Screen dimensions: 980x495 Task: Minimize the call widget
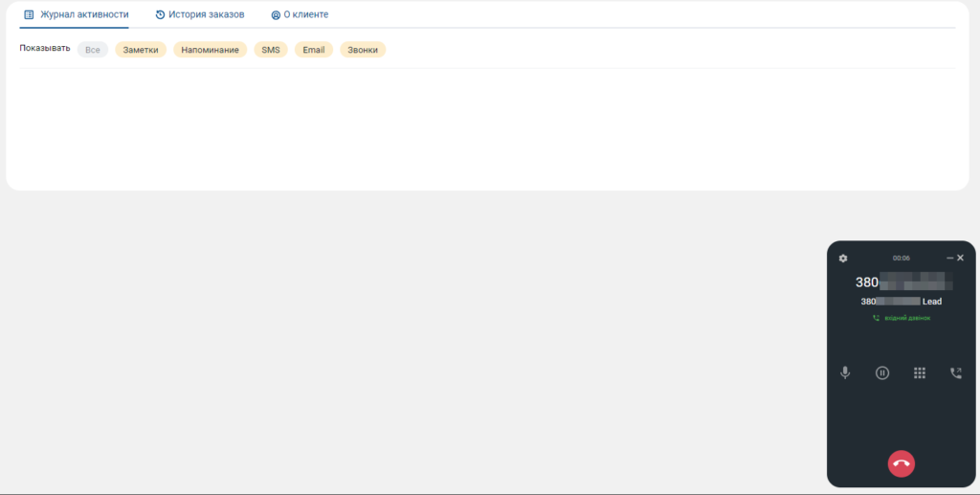pos(949,259)
